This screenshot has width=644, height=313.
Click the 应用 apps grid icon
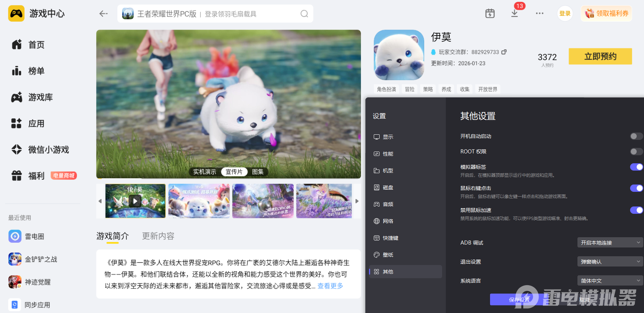click(x=16, y=123)
